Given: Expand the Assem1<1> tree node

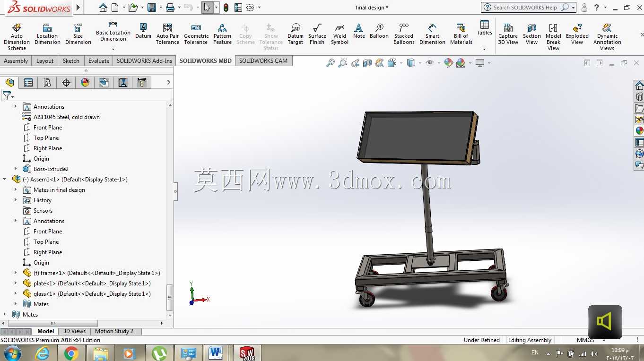Looking at the screenshot, I should pos(5,180).
